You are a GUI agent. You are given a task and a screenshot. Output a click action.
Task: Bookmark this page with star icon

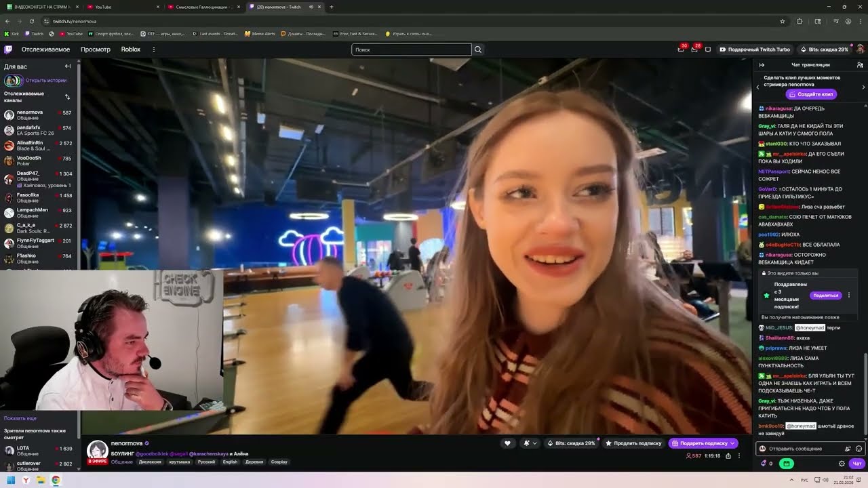782,21
